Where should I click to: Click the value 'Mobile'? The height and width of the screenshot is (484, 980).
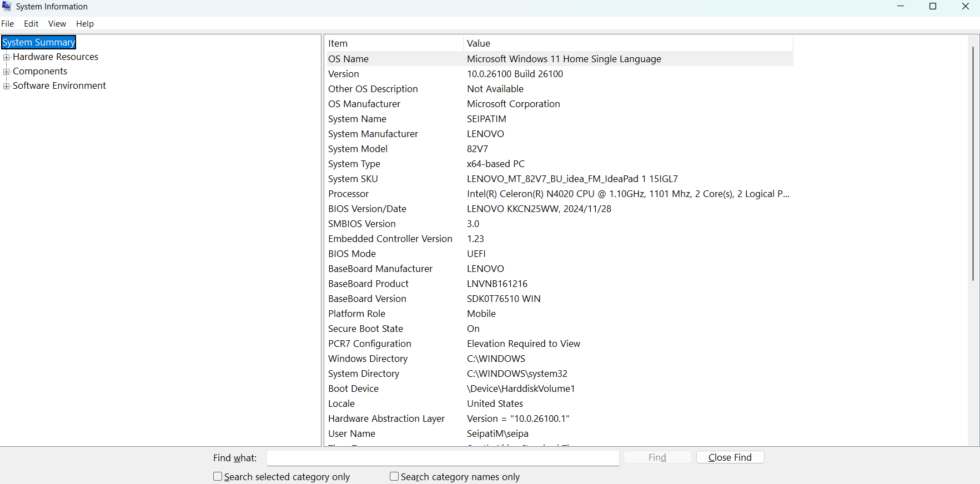(x=481, y=314)
